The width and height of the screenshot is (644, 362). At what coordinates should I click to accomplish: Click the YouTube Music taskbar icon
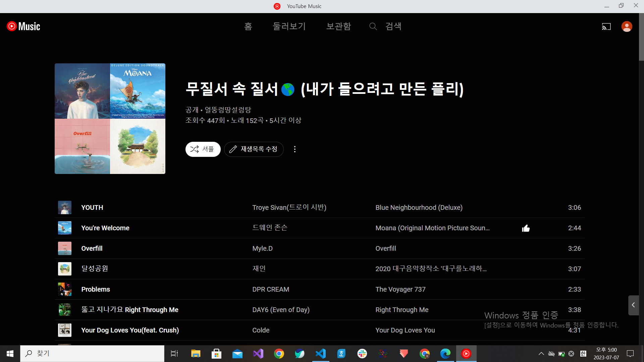pos(466,354)
